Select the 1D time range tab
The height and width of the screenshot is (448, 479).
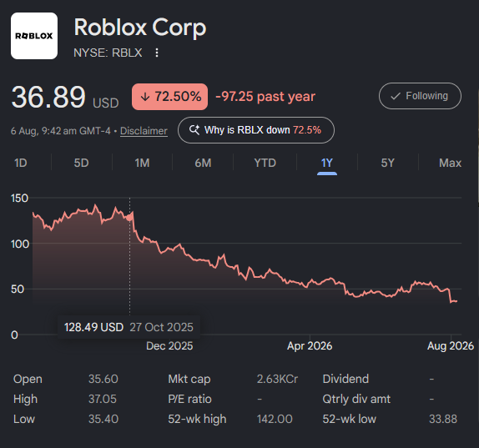tap(21, 163)
